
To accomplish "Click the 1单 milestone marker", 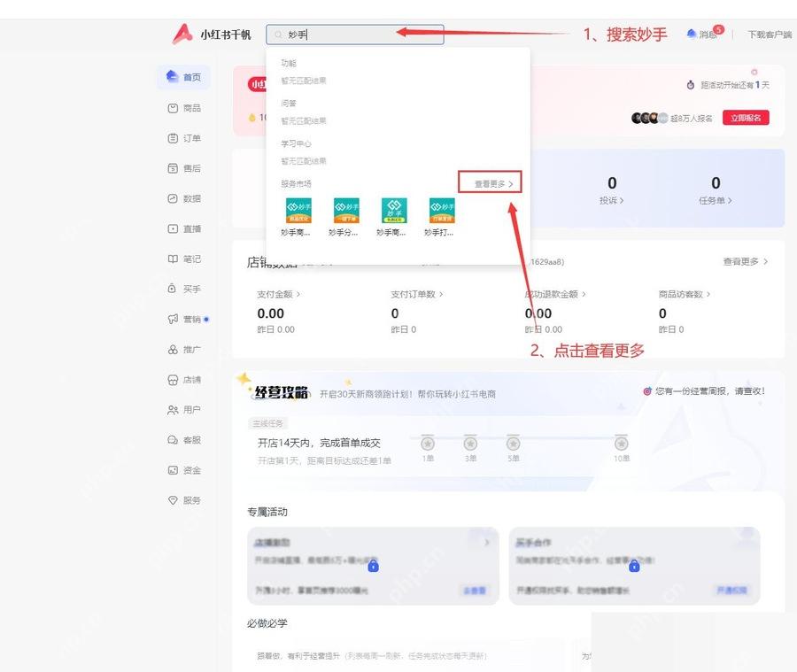I will pos(428,444).
